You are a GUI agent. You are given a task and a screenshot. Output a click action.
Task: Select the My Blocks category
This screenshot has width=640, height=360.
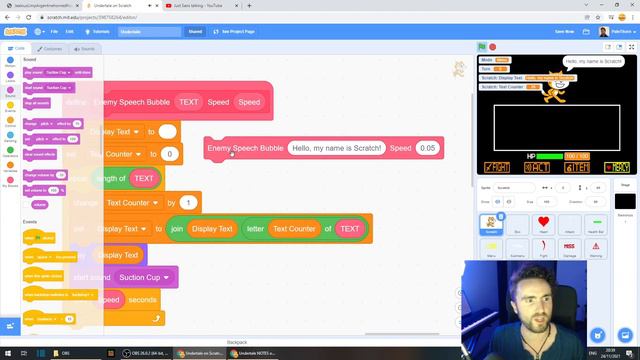(10, 182)
